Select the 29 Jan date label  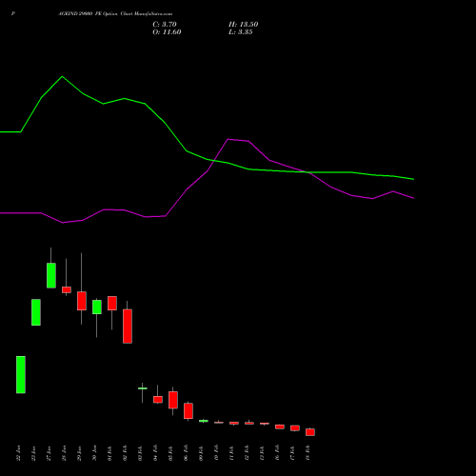79,453
